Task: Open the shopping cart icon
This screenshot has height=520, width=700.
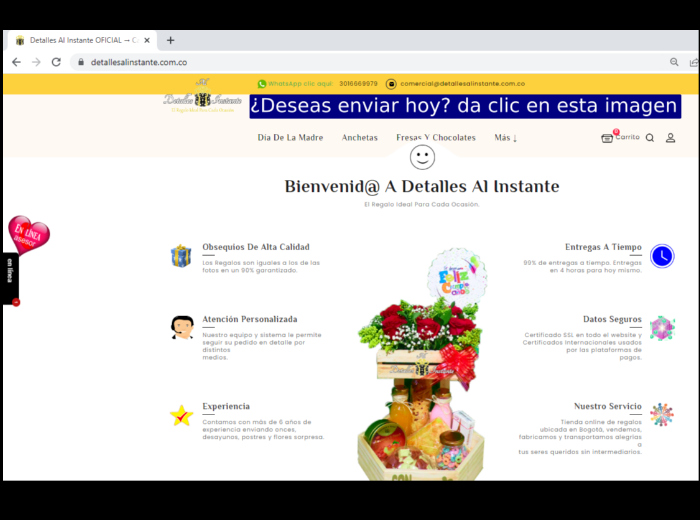Action: coord(607,138)
